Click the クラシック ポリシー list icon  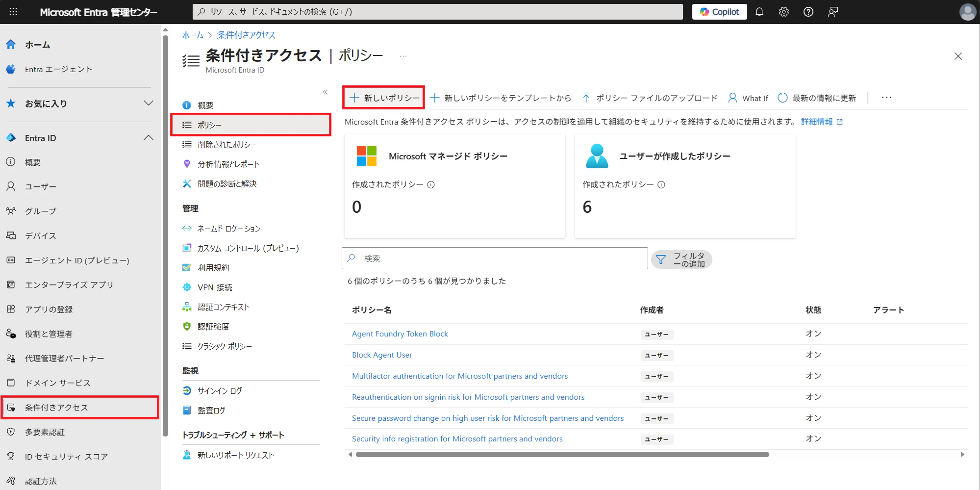point(187,346)
